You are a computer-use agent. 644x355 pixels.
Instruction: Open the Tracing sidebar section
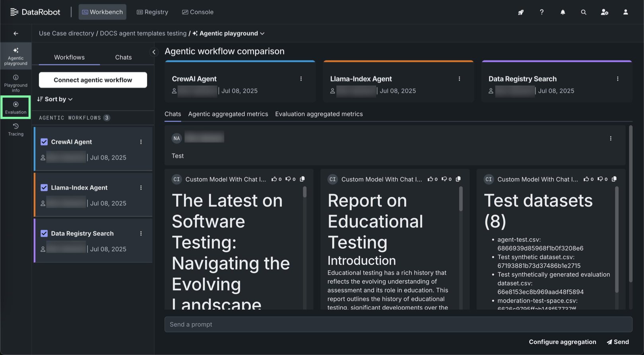tap(16, 130)
